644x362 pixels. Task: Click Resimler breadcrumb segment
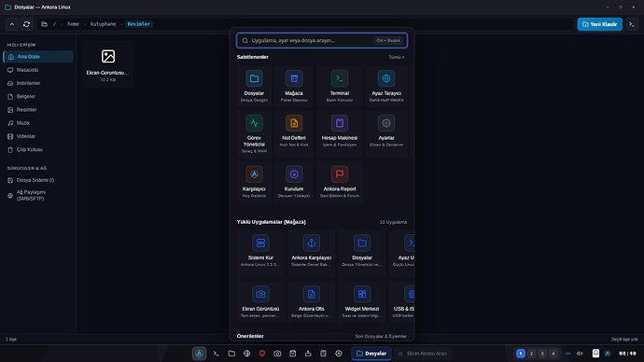click(x=139, y=24)
